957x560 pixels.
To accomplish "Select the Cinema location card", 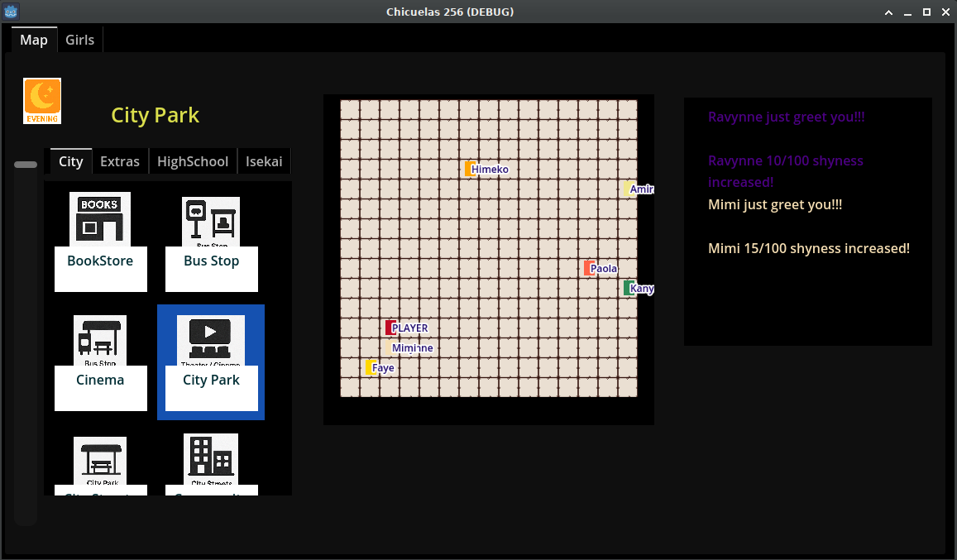I will (x=101, y=363).
